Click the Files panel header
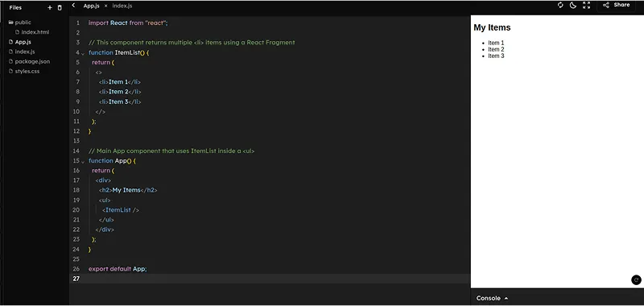 15,7
